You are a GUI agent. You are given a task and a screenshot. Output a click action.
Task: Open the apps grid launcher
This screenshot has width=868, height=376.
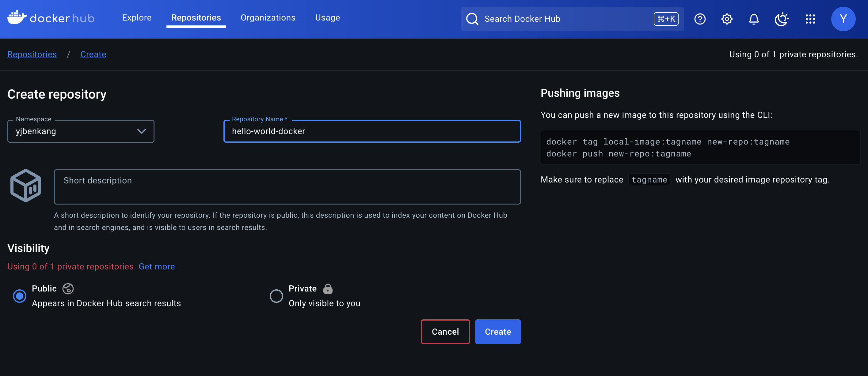pyautogui.click(x=810, y=19)
